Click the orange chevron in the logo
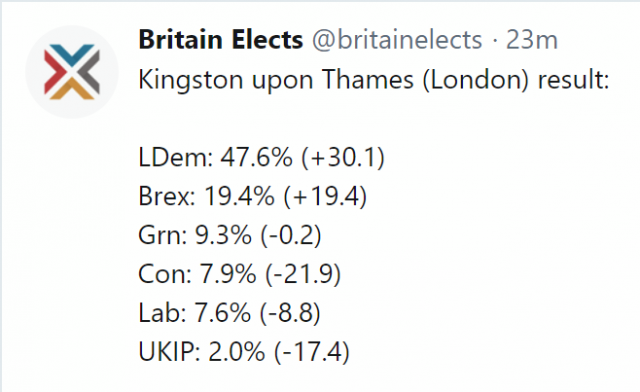 tap(72, 89)
